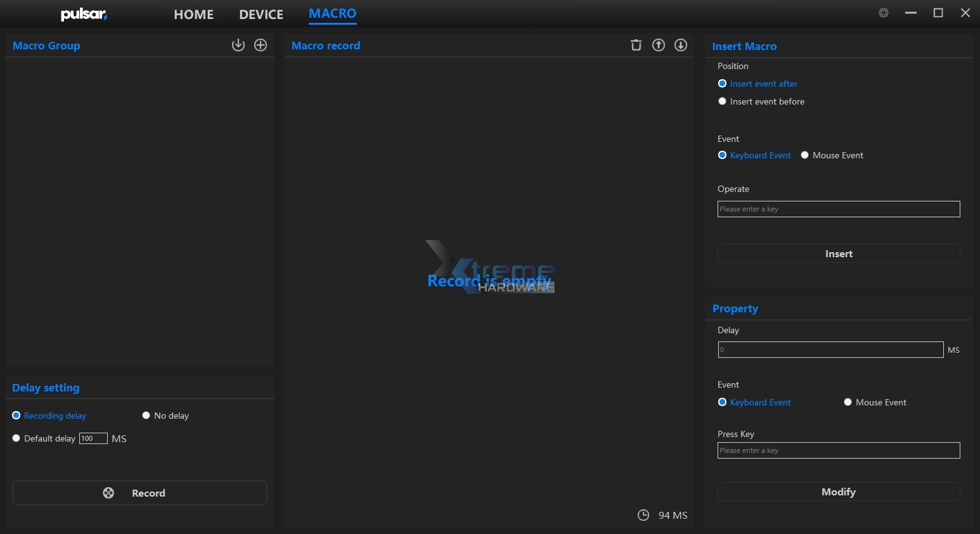Click the clock icon beside 94 MS
Image resolution: width=980 pixels, height=534 pixels.
[x=643, y=515]
